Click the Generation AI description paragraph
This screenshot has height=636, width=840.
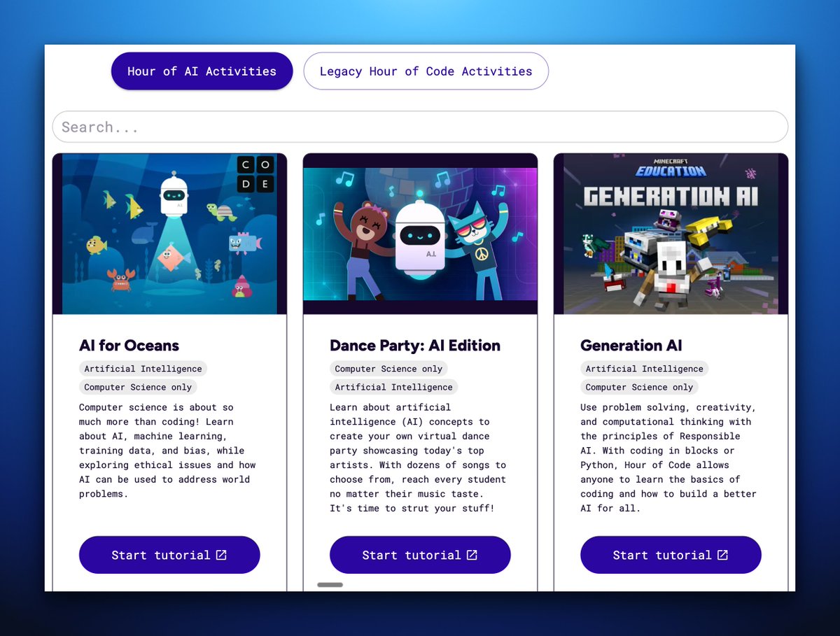[669, 458]
